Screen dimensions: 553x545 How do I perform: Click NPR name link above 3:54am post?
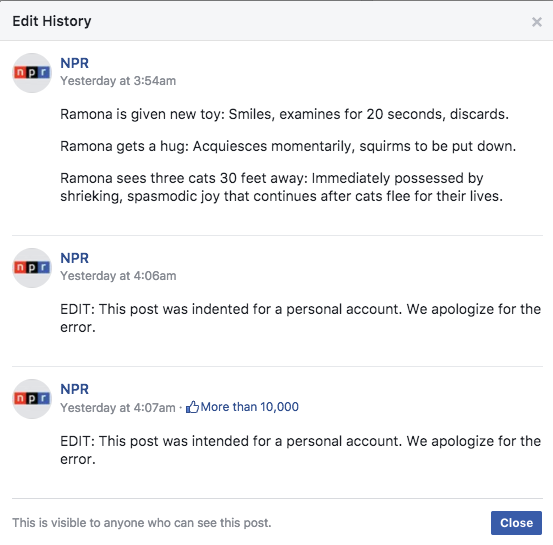tap(74, 63)
